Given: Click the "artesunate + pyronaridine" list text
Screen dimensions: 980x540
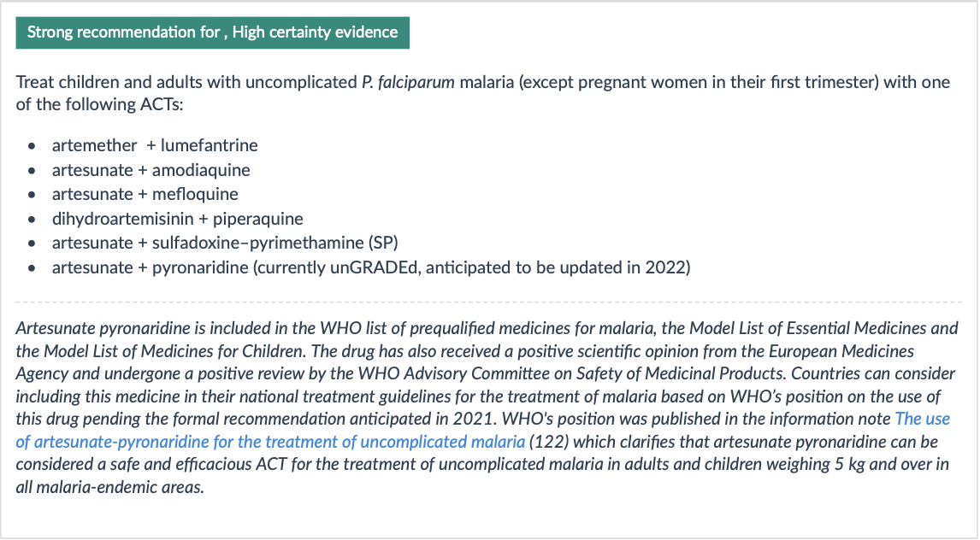Looking at the screenshot, I should click(150, 267).
